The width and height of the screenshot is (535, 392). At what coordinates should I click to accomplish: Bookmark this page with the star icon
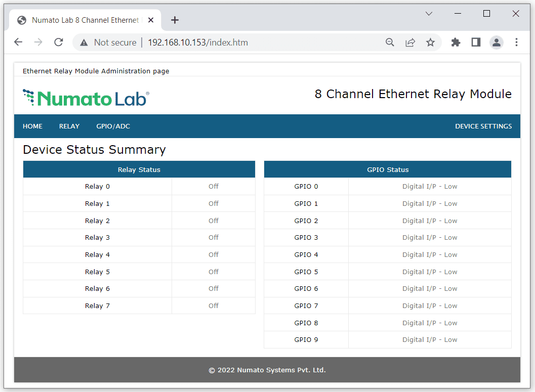click(x=430, y=42)
